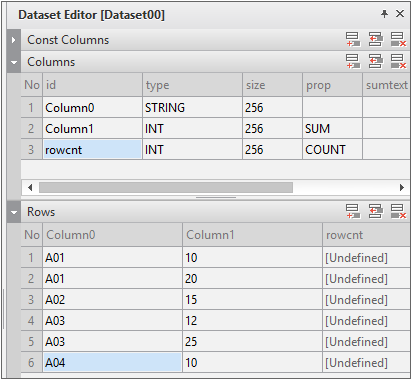Select the rowcnt id cell
The height and width of the screenshot is (379, 411).
point(92,149)
